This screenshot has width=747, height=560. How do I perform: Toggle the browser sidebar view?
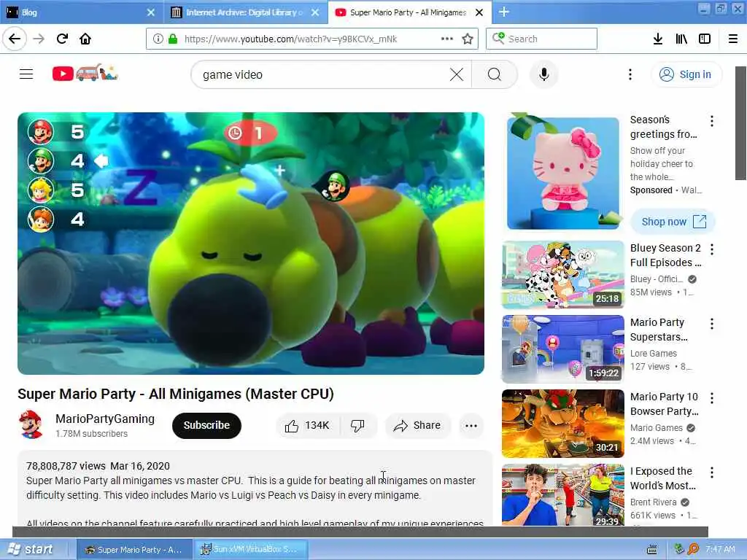click(x=705, y=39)
